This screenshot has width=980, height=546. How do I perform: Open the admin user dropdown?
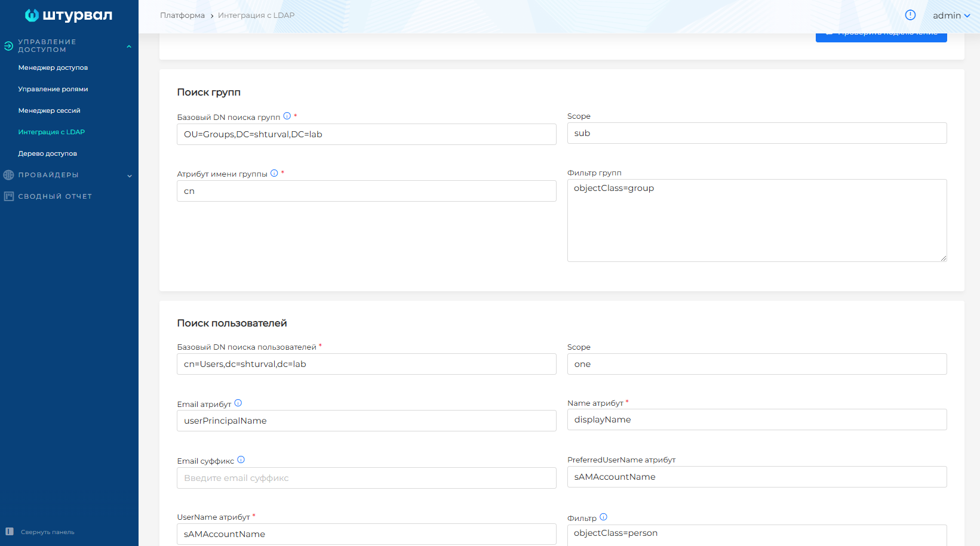pyautogui.click(x=951, y=16)
